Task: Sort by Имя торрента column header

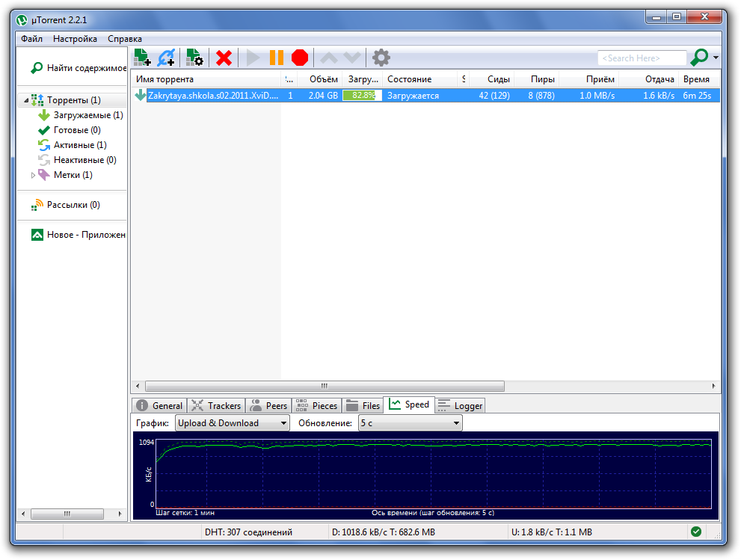Action: (x=207, y=79)
